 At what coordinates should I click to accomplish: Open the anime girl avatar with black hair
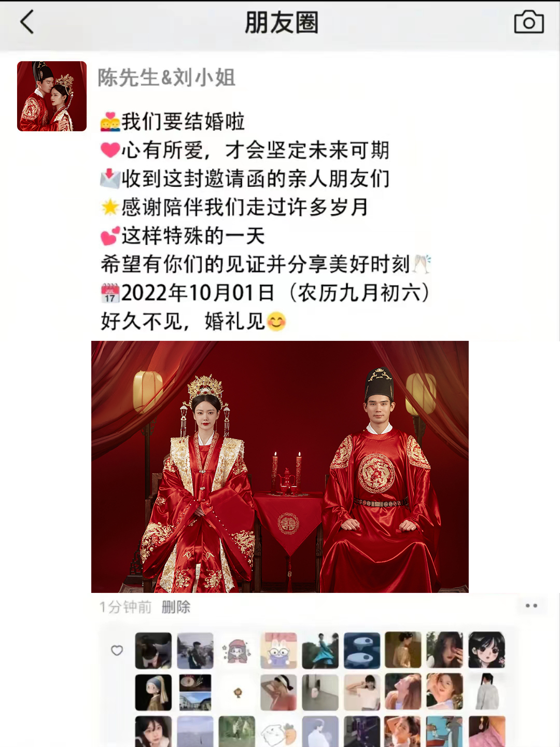[x=486, y=651]
